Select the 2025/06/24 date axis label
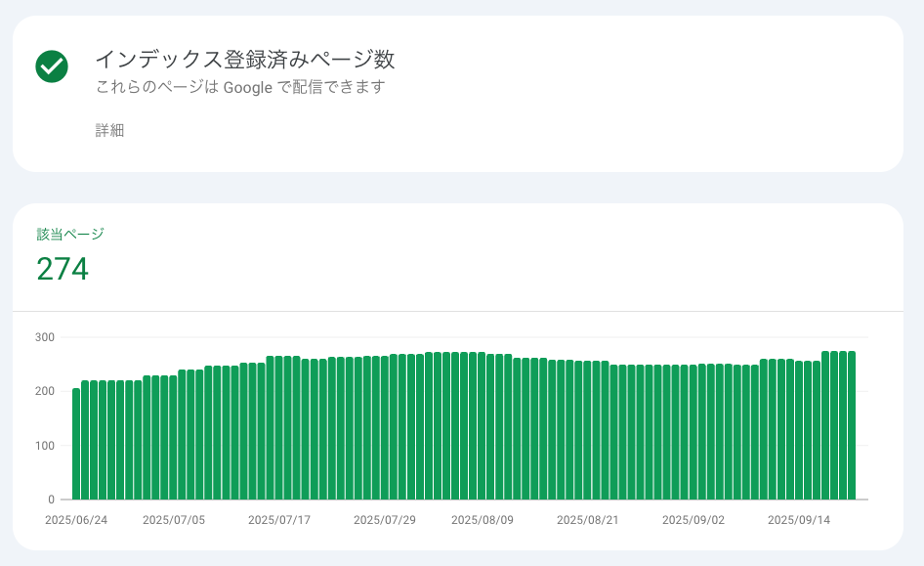Viewport: 924px width, 566px height. click(x=76, y=520)
